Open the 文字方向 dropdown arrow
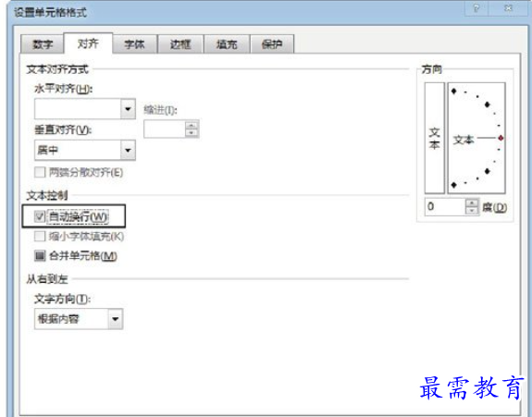The width and height of the screenshot is (532, 417). click(116, 319)
